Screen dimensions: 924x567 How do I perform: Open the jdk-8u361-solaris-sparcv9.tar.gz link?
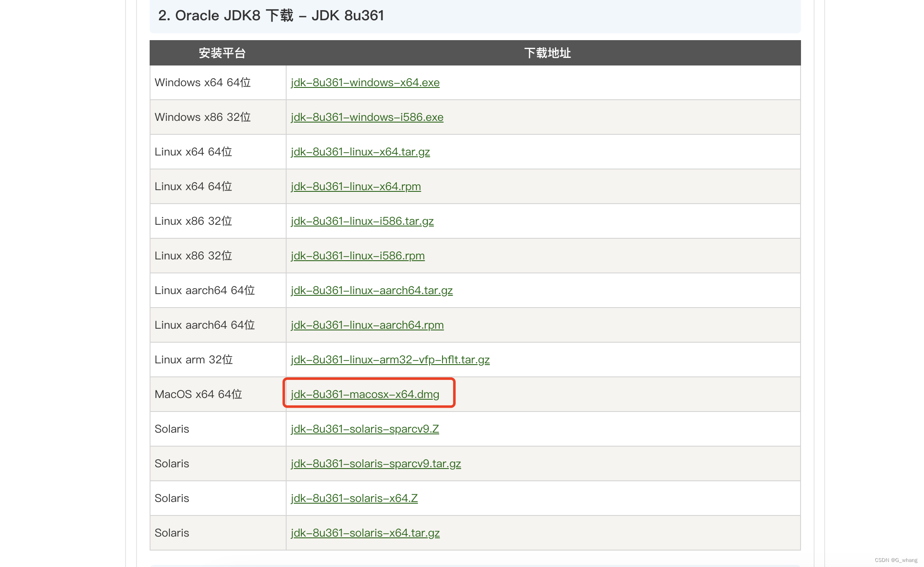pos(375,463)
